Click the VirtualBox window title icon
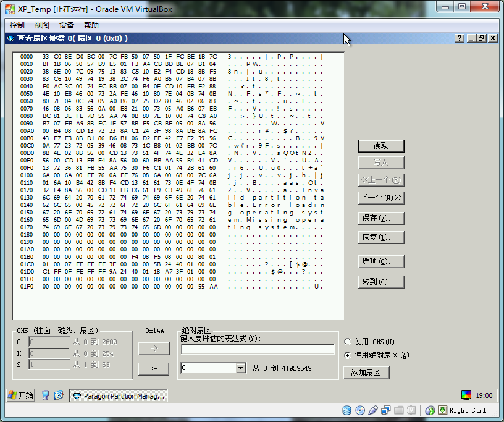504x422 pixels. (x=10, y=9)
